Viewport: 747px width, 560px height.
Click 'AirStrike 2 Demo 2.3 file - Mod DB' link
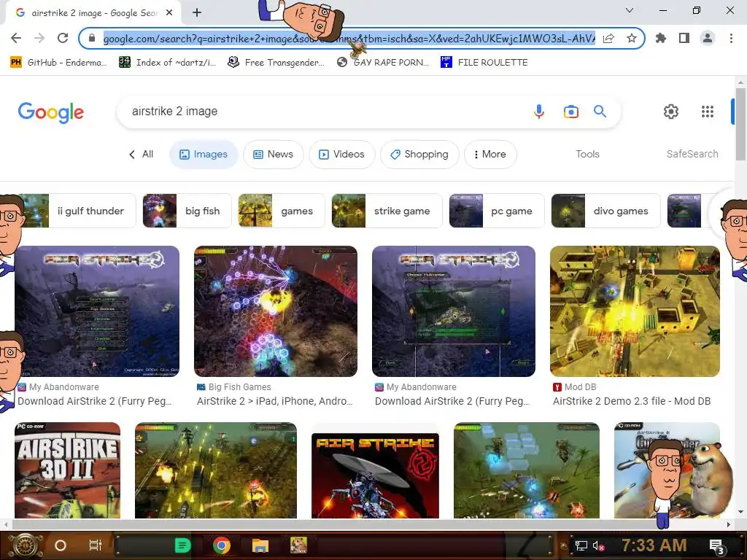point(631,402)
